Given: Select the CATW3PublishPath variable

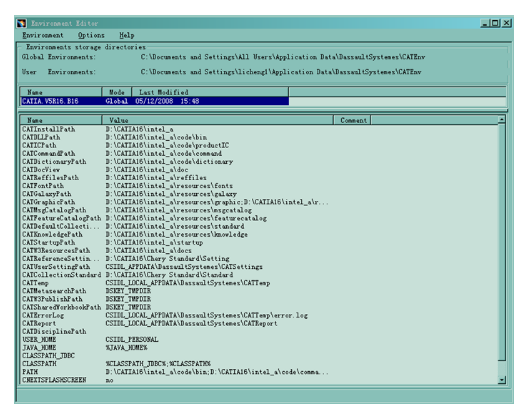Looking at the screenshot, I should point(52,299).
